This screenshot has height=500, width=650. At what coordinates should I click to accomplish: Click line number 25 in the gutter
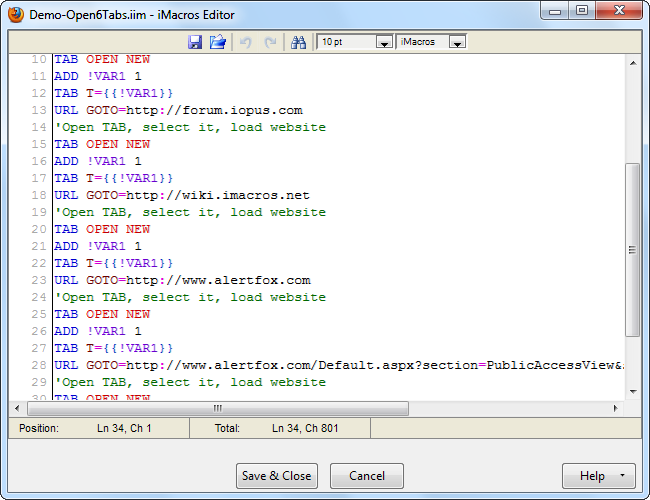(39, 314)
